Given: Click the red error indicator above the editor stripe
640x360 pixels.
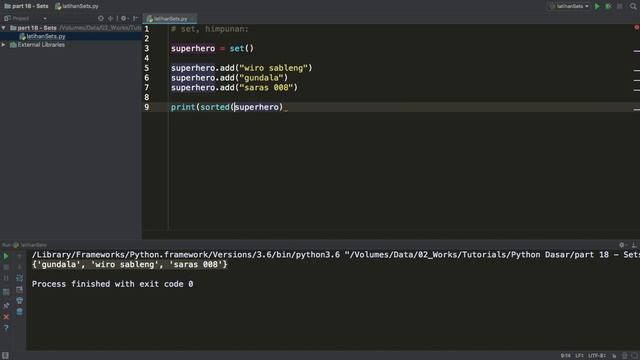Looking at the screenshot, I should 636,27.
